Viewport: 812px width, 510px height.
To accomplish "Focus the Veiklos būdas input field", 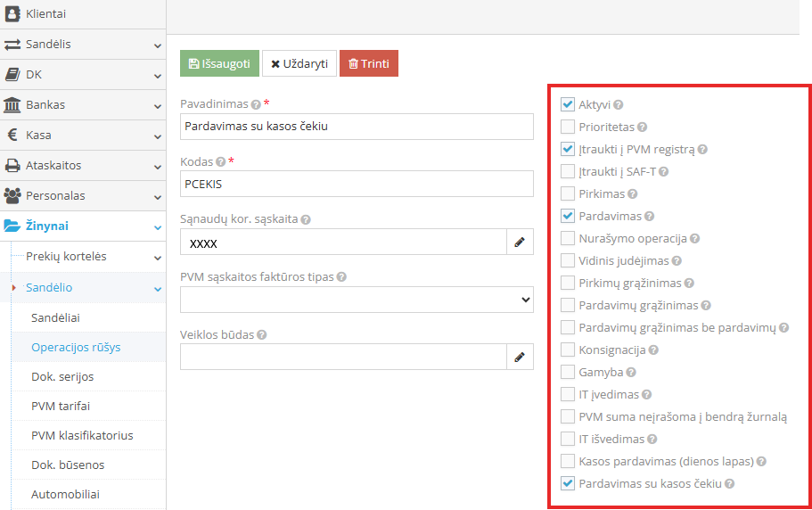I will 343,357.
